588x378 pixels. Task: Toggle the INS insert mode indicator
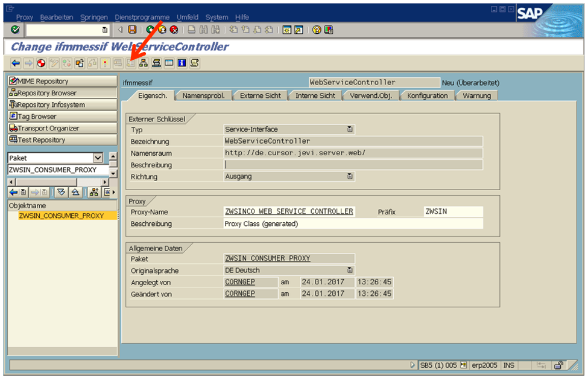point(509,365)
